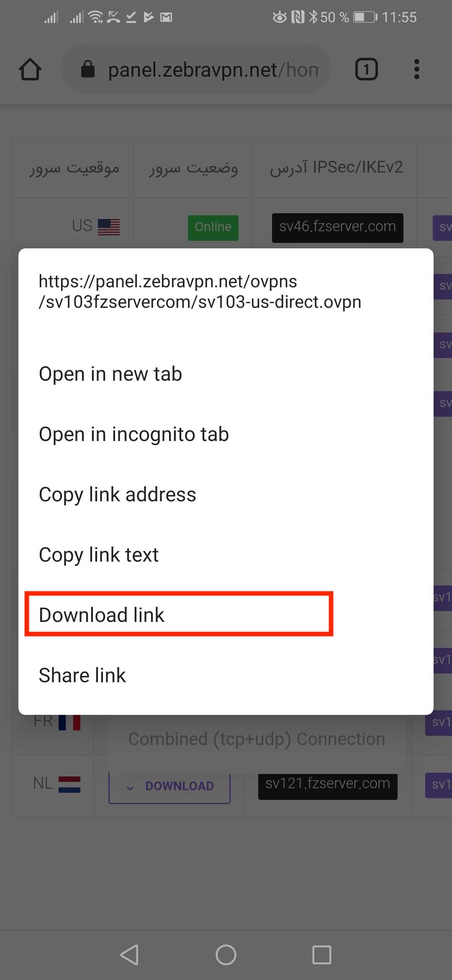The width and height of the screenshot is (452, 980).
Task: Expand the DOWNLOAD dropdown for NL server
Action: click(169, 787)
